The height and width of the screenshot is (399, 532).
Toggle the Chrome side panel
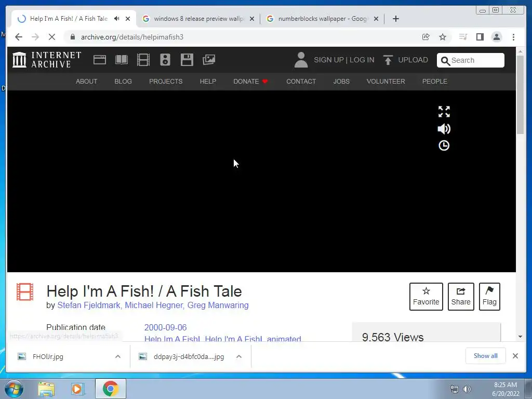click(x=480, y=37)
